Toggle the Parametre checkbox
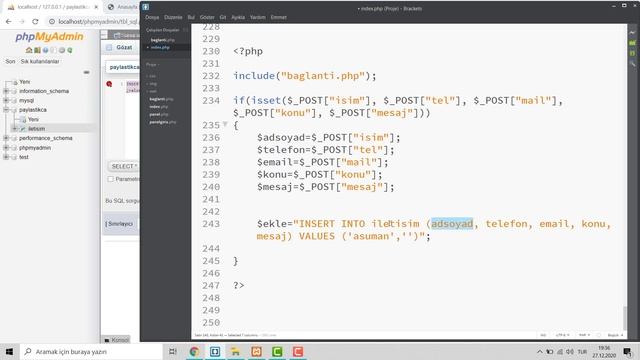This screenshot has width=640, height=360. [110, 179]
